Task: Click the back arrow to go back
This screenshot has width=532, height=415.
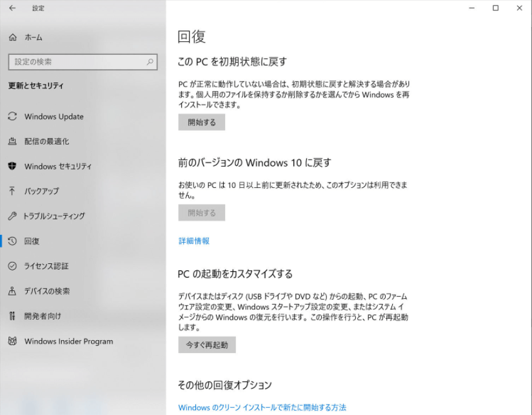Action: [12, 8]
